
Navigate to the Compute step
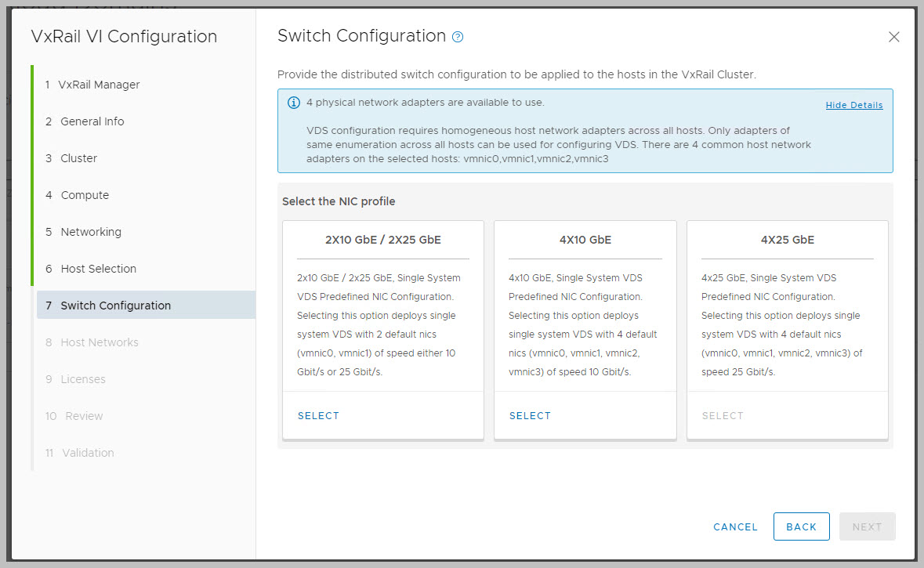click(85, 195)
